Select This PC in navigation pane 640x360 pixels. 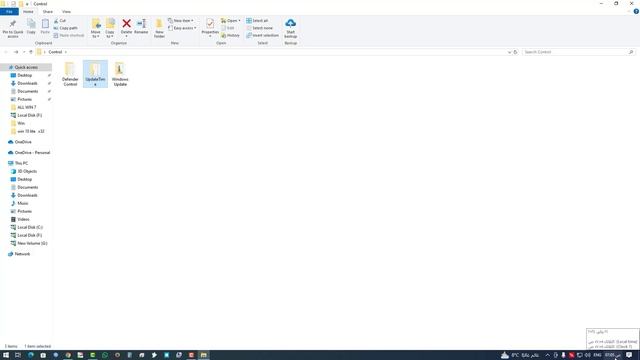[x=21, y=163]
